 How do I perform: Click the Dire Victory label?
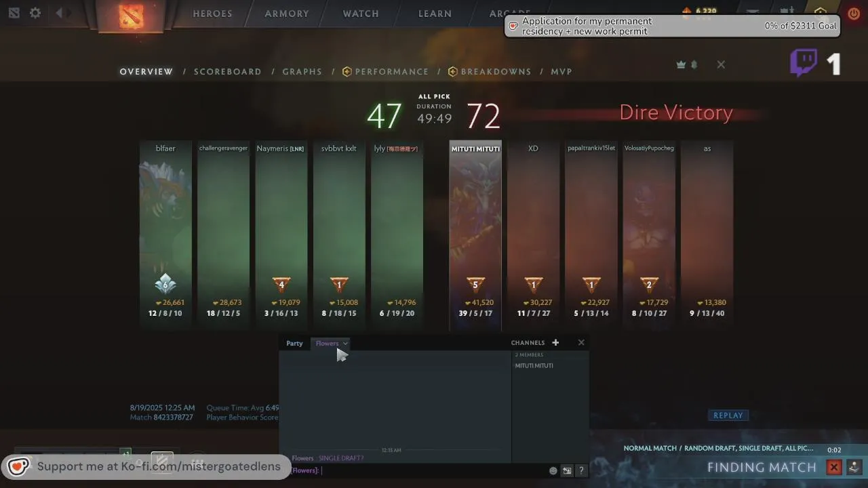coord(676,113)
